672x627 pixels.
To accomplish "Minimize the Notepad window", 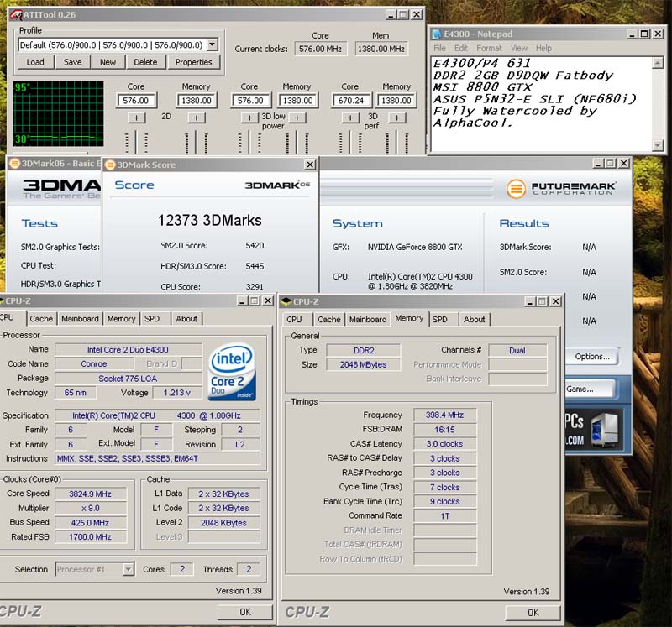I will (632, 34).
